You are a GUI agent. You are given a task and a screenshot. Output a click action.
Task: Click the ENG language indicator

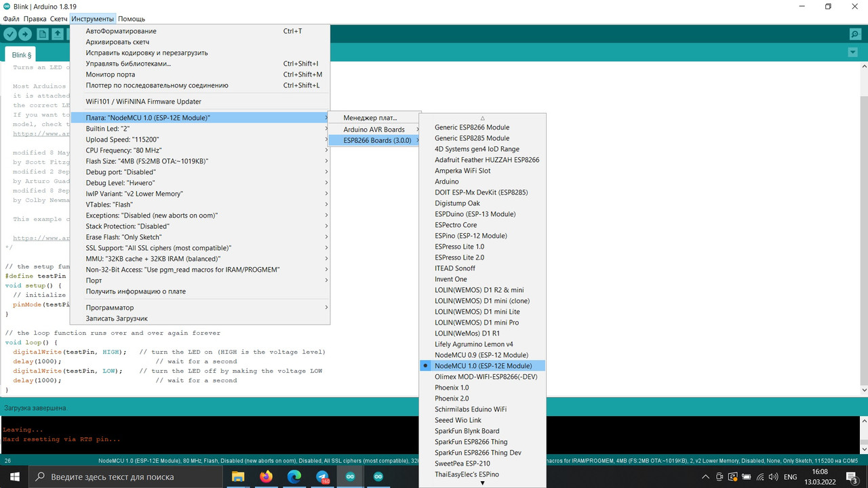point(791,476)
